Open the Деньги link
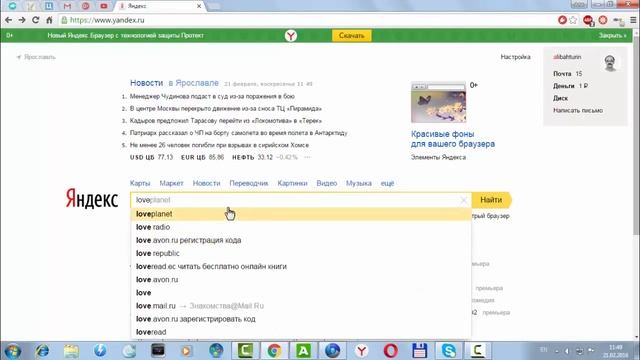 click(x=564, y=86)
